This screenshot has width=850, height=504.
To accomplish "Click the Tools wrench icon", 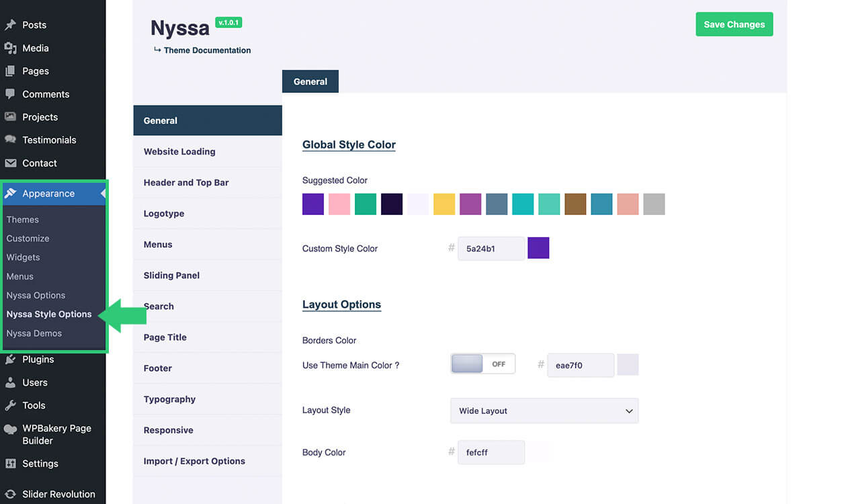I will [10, 405].
